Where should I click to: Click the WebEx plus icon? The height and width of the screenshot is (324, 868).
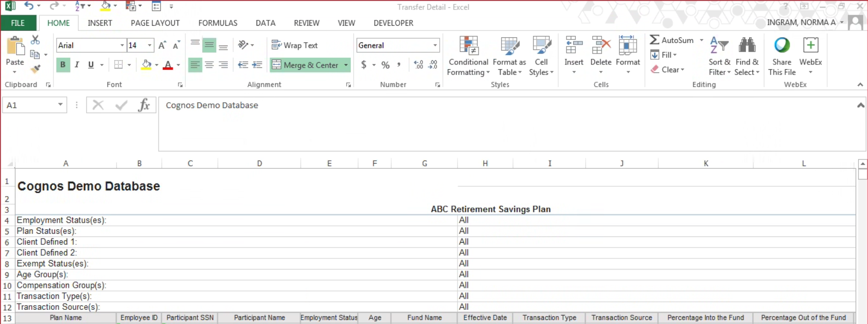click(810, 45)
